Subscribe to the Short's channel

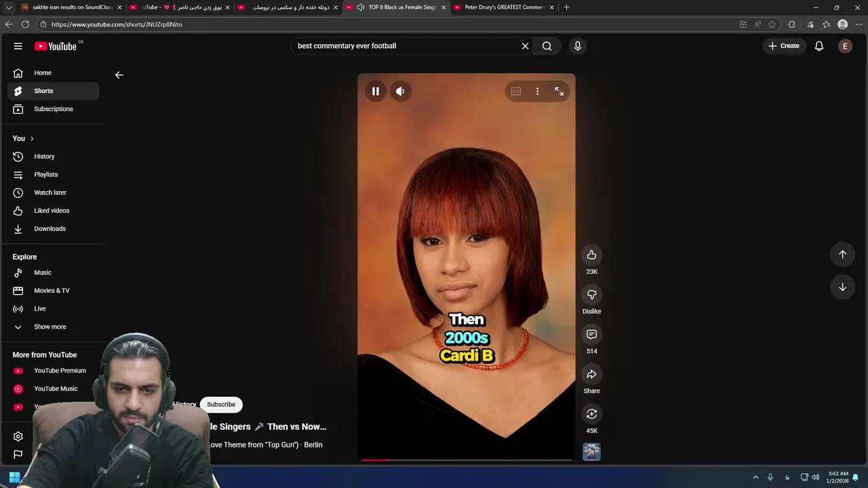click(x=221, y=405)
